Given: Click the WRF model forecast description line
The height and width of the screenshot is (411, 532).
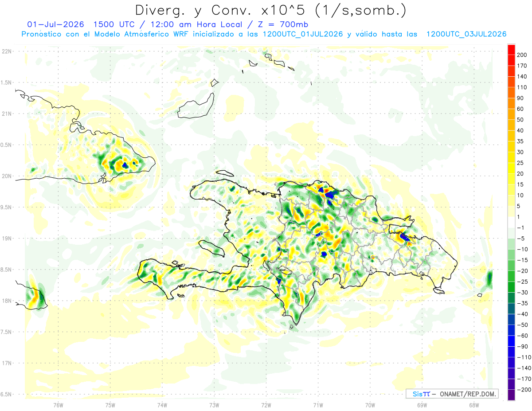Looking at the screenshot, I should click(264, 34).
